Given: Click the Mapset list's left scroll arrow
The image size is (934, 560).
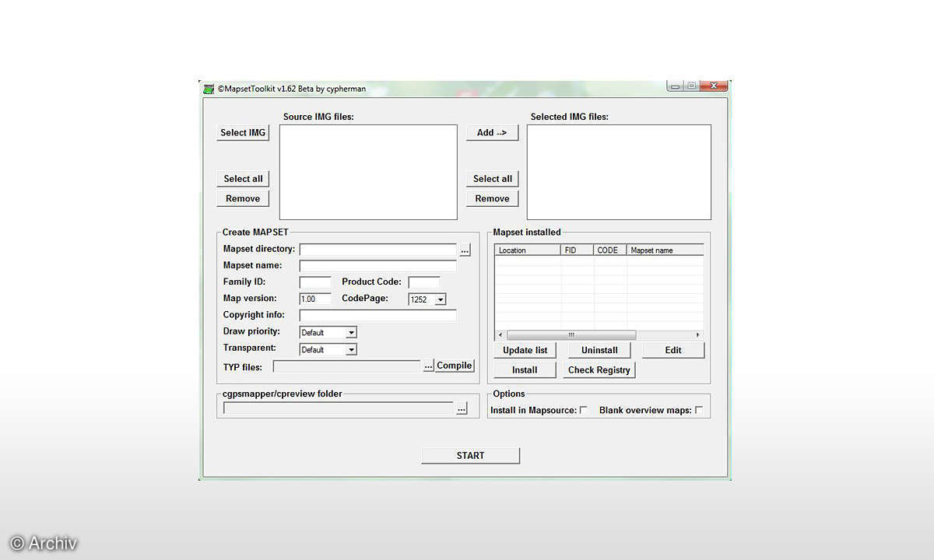Looking at the screenshot, I should pyautogui.click(x=500, y=334).
